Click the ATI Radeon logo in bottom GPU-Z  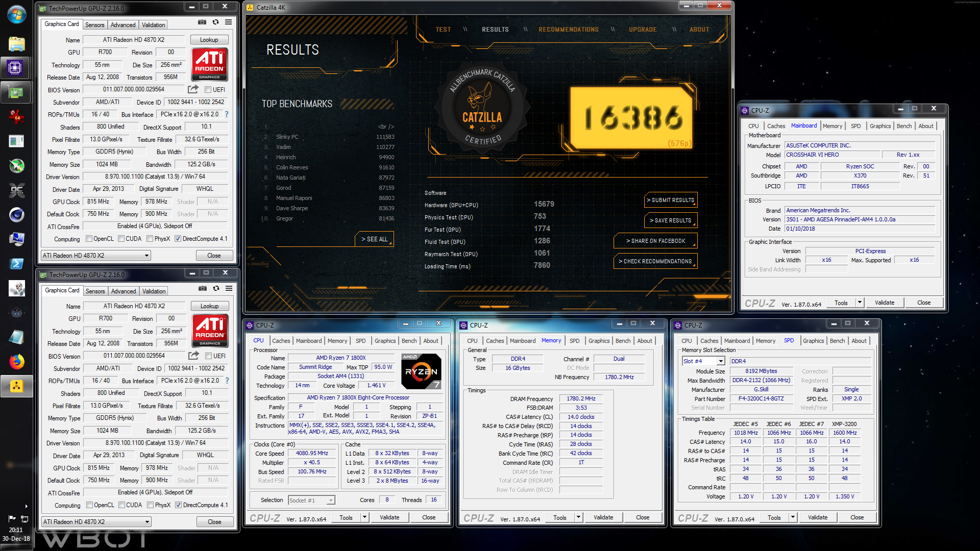tap(210, 331)
